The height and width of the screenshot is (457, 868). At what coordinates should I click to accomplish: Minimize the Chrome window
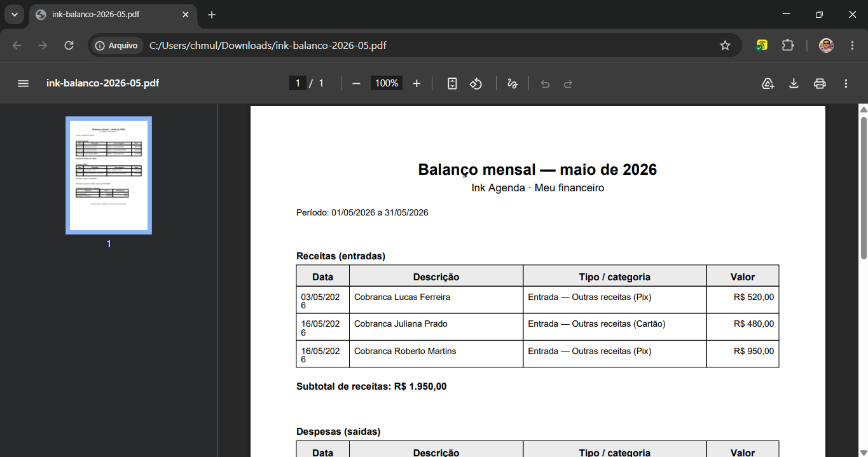[x=787, y=14]
